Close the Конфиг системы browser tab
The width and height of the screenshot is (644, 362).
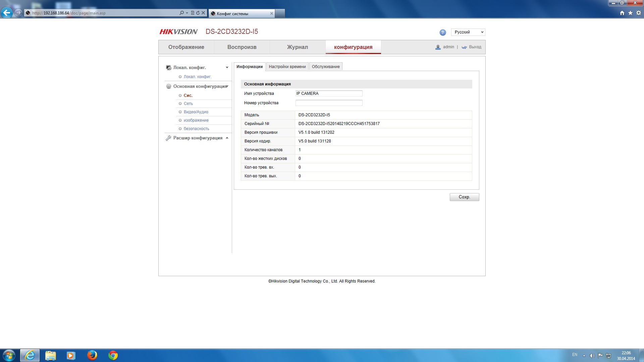(x=271, y=13)
